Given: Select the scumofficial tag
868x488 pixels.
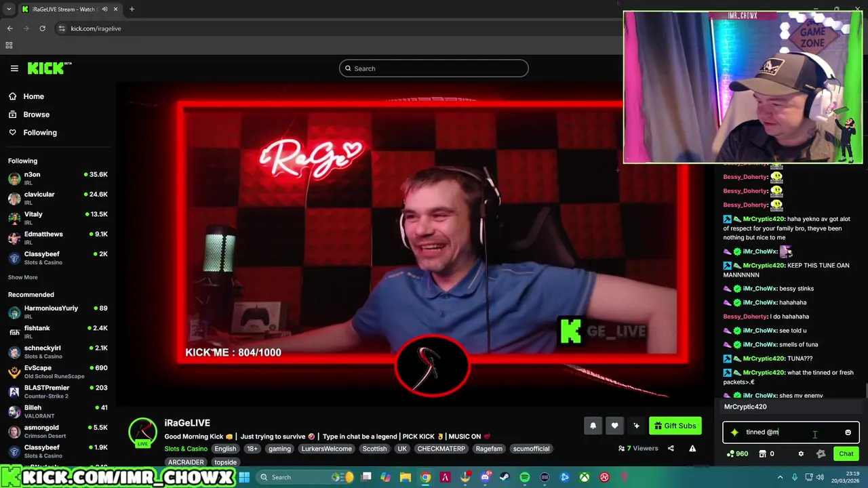Looking at the screenshot, I should [x=531, y=449].
